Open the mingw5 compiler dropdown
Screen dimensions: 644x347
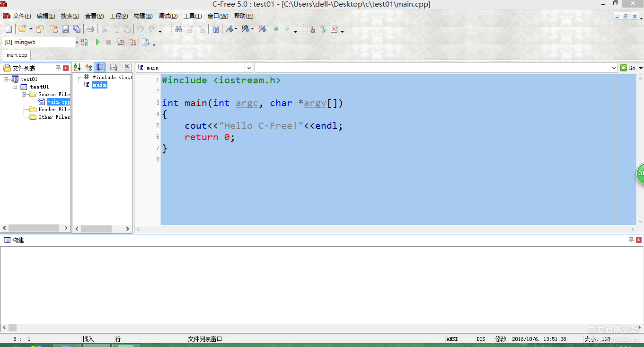[77, 42]
